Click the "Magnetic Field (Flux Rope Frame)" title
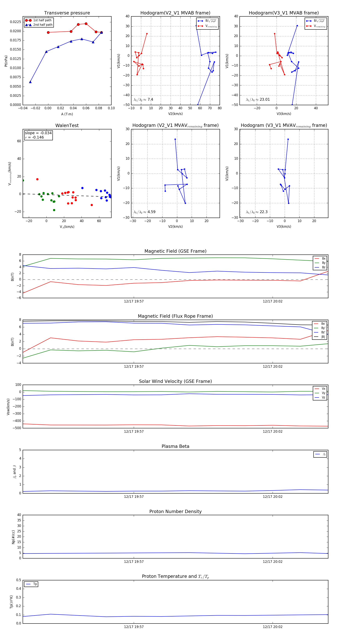The image size is (351, 644). (175, 316)
